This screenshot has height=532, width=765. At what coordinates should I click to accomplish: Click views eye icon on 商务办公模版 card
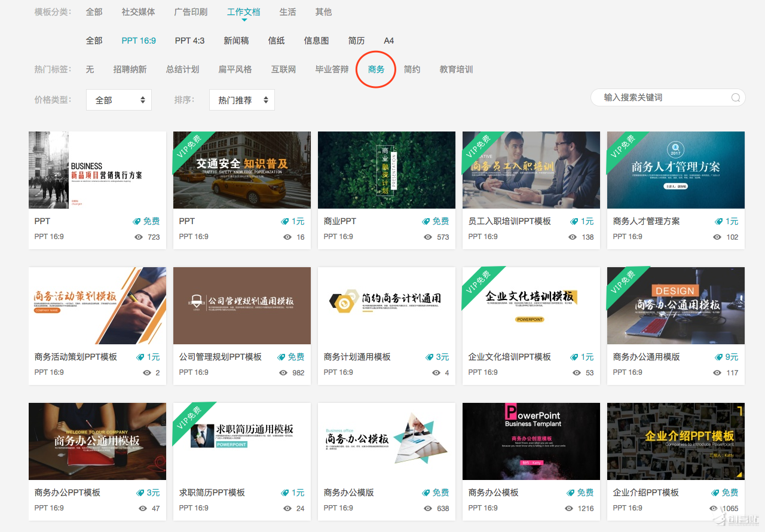[428, 508]
